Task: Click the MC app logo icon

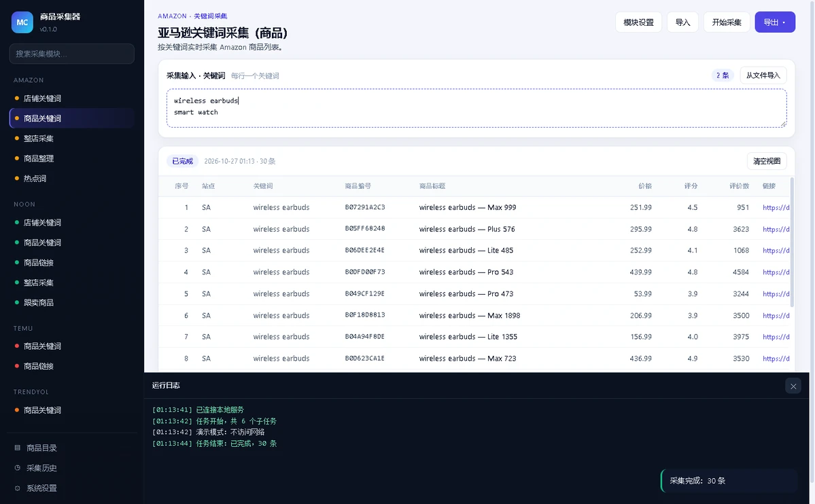Action: (22, 22)
